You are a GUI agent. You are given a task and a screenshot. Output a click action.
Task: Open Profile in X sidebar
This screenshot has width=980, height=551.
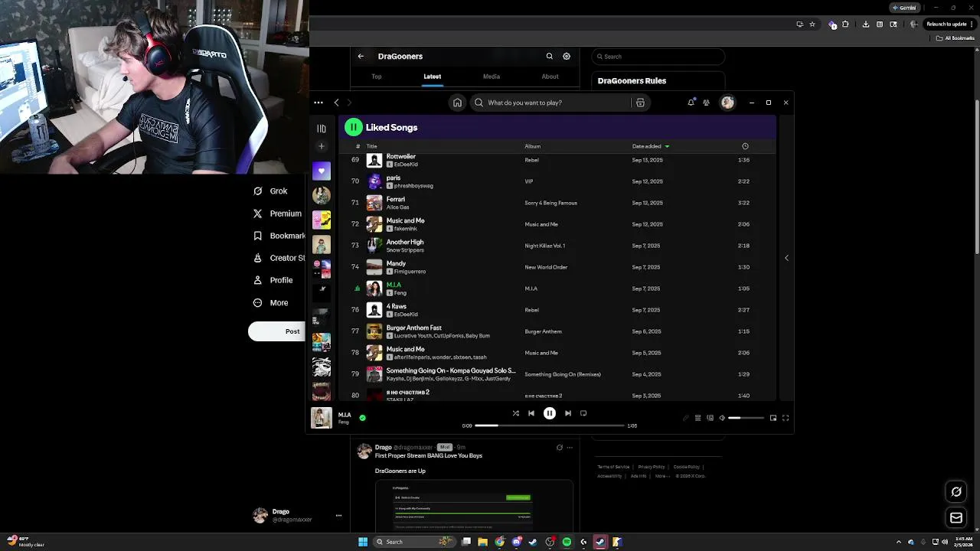point(273,280)
